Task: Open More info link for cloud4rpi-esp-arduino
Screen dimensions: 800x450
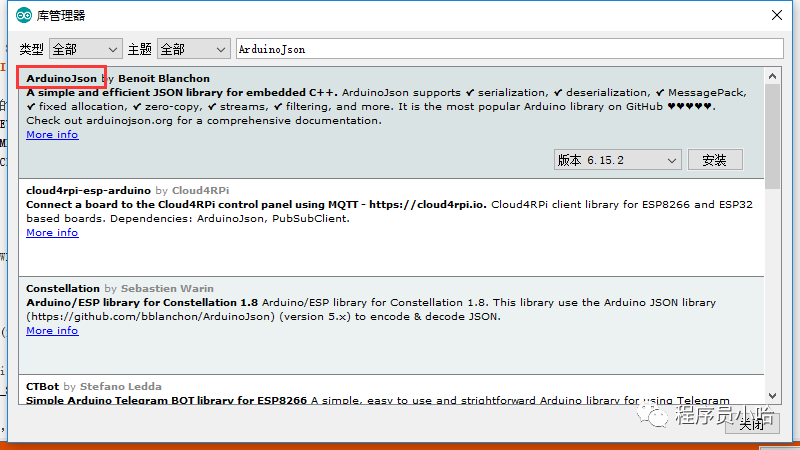Action: coord(52,233)
